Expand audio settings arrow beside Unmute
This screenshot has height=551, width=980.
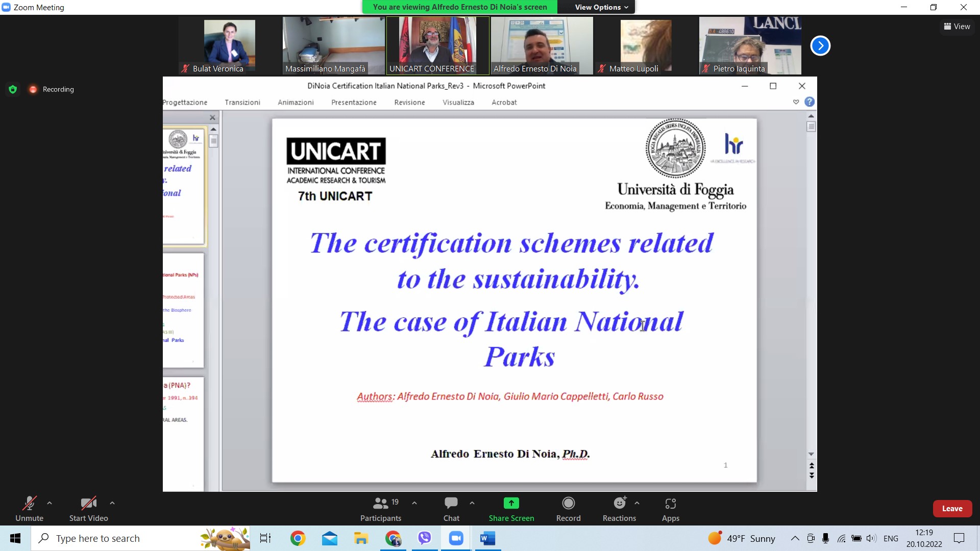tap(50, 503)
